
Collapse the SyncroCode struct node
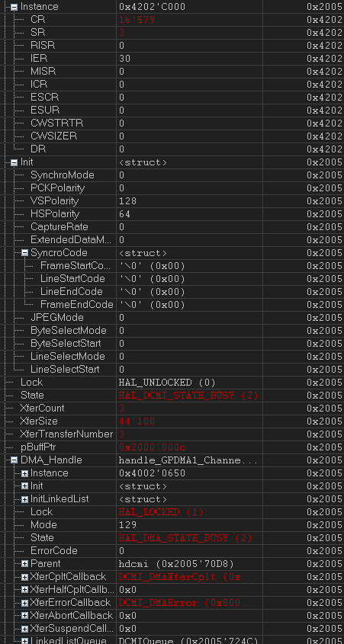tap(24, 253)
